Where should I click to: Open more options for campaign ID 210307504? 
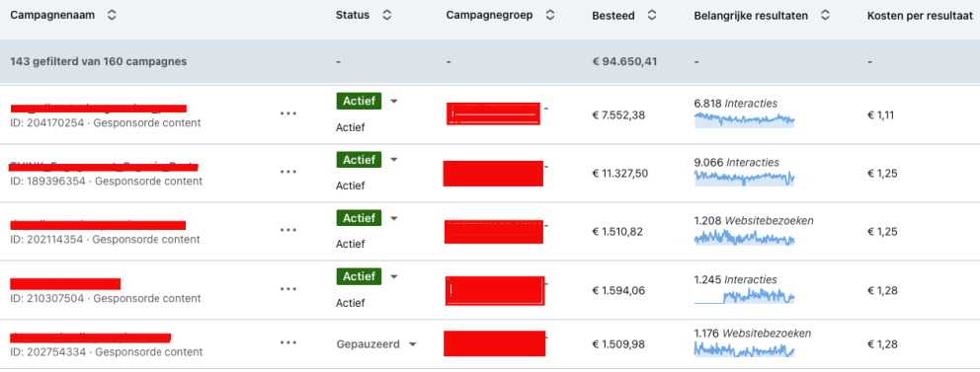[288, 288]
